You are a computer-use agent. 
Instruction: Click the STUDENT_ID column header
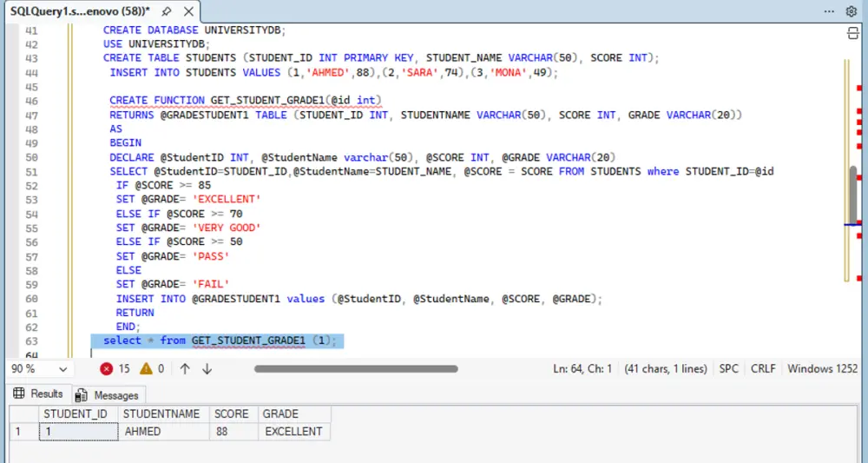click(x=78, y=414)
